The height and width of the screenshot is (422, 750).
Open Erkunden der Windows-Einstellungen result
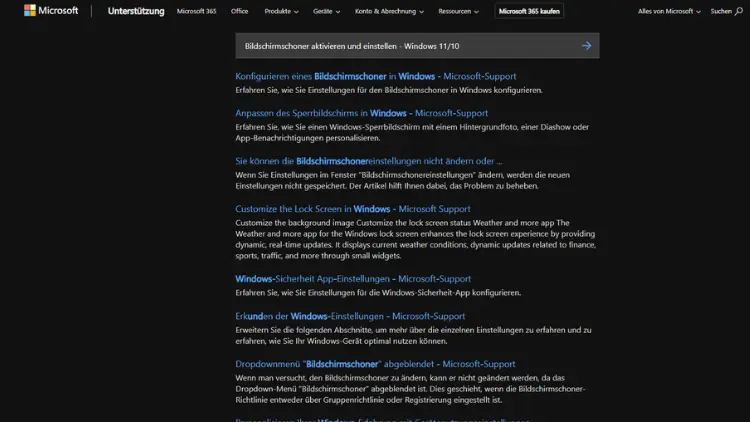350,316
